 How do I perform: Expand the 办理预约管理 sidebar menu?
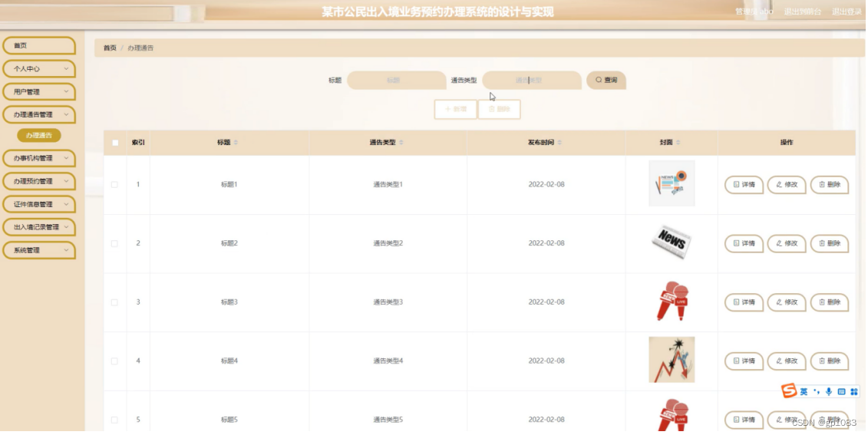pos(38,181)
